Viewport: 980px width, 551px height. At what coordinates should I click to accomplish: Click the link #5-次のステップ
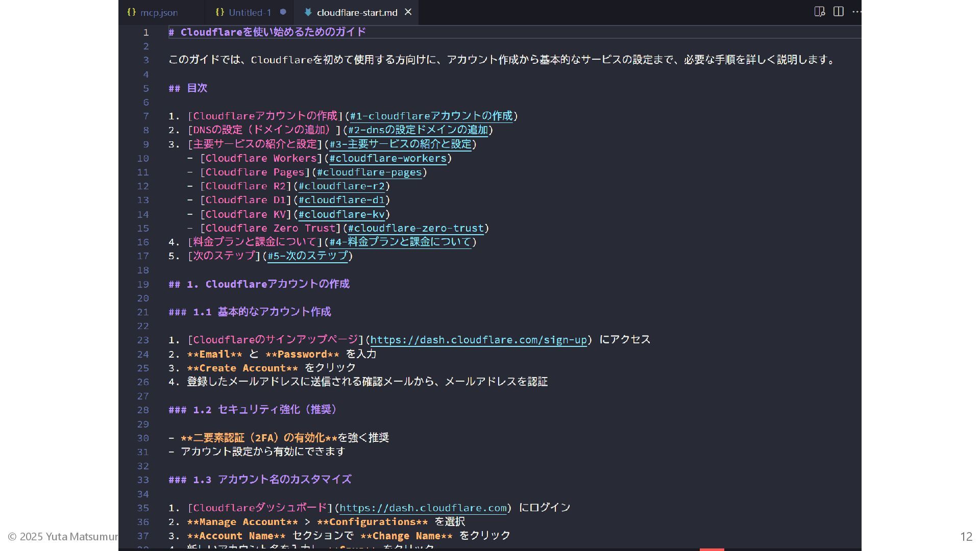pos(308,256)
